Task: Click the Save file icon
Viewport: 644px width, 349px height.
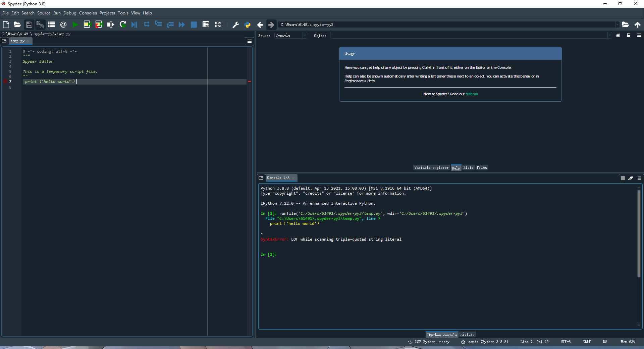Action: (x=29, y=24)
